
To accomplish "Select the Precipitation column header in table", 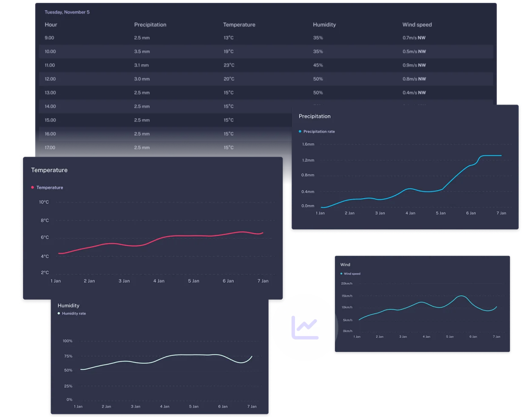I will tap(150, 25).
